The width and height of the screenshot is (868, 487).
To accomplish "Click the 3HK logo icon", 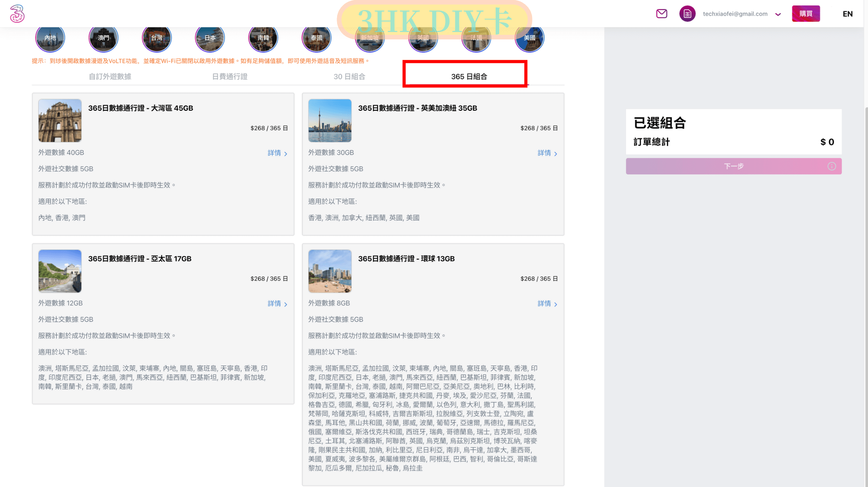I will 17,13.
